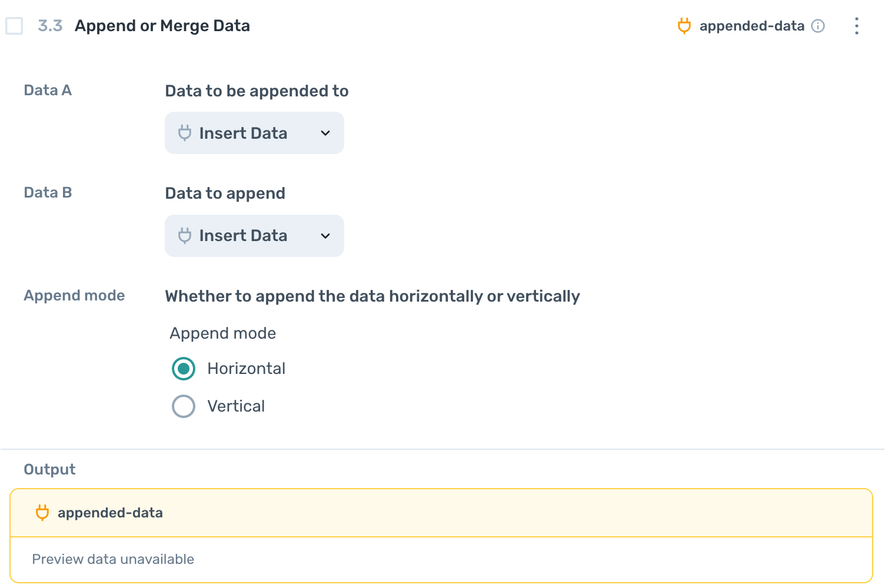The image size is (885, 588).
Task: Click the plug icon inside Data B's Insert Data button
Action: tap(184, 235)
